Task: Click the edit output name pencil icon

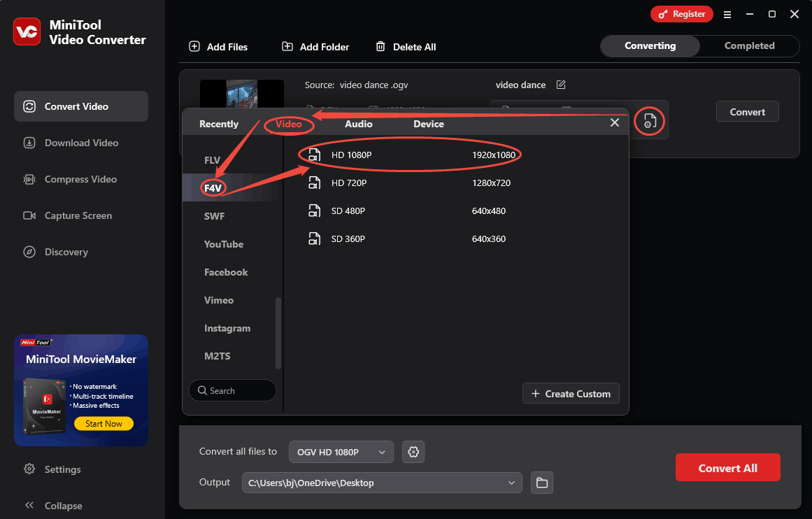Action: click(x=561, y=85)
